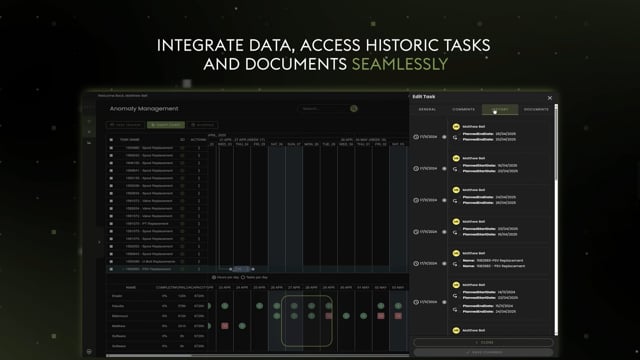Viewport: 640px width, 360px height.
Task: Expand the PSV Replacement task row
Action: pyautogui.click(x=123, y=269)
